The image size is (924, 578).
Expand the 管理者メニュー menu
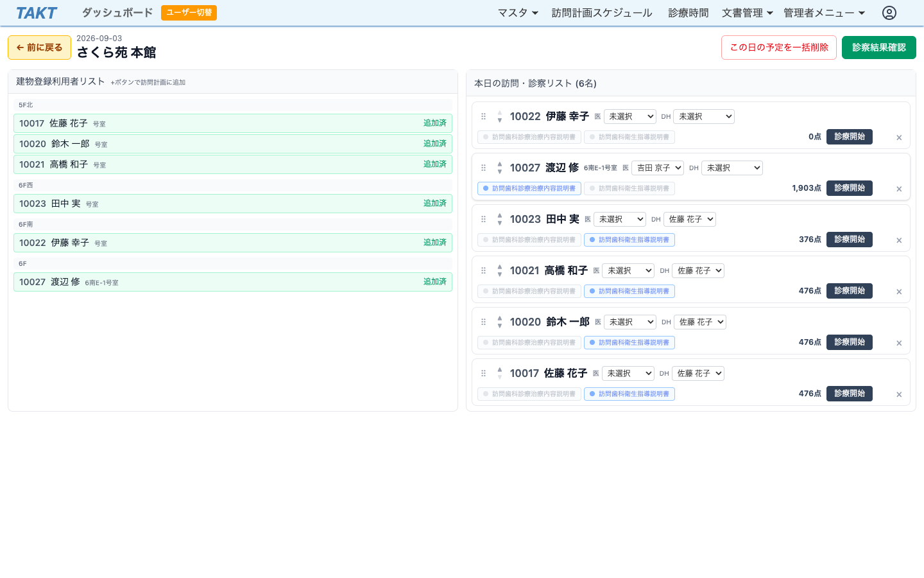825,13
